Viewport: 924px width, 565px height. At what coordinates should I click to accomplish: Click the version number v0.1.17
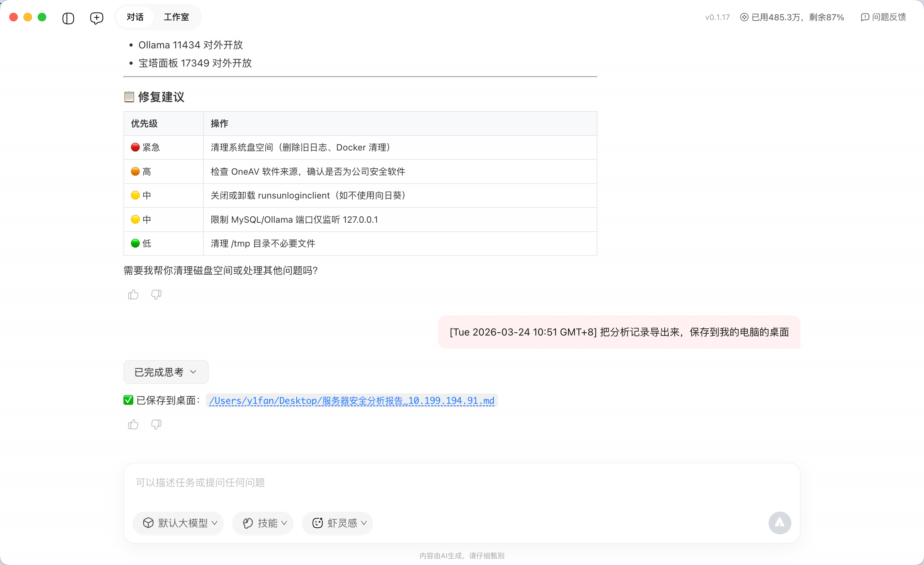click(x=717, y=17)
